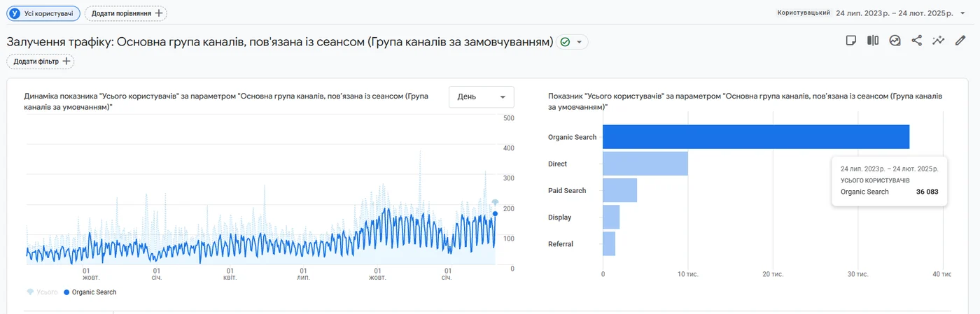Image resolution: width=980 pixels, height=314 pixels.
Task: Click the Display bar in chart
Action: pyautogui.click(x=611, y=217)
